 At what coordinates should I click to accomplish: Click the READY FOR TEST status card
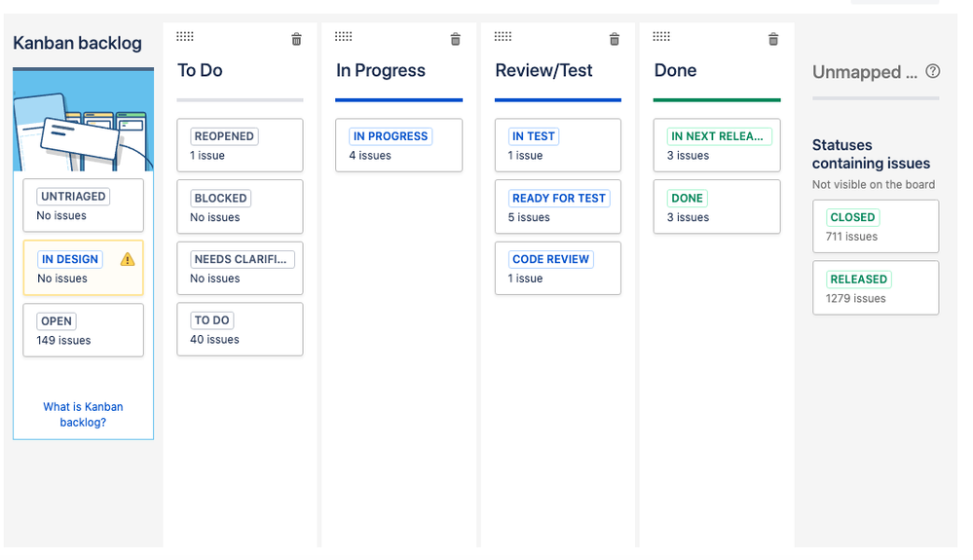[x=558, y=206]
